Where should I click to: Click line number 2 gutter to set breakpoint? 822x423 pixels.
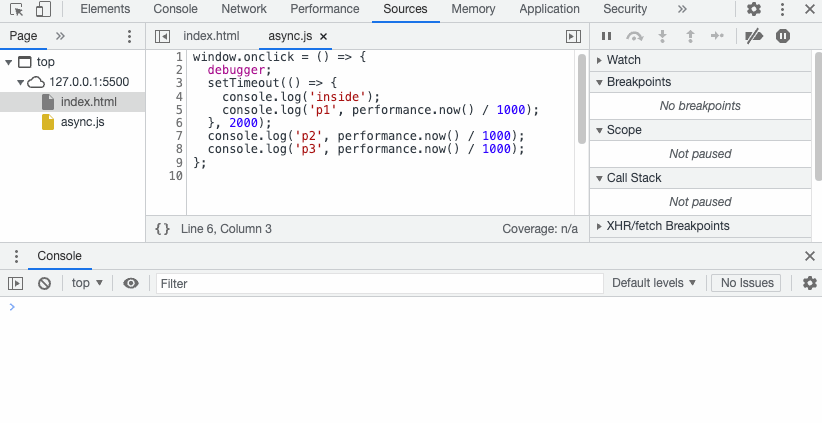click(179, 70)
